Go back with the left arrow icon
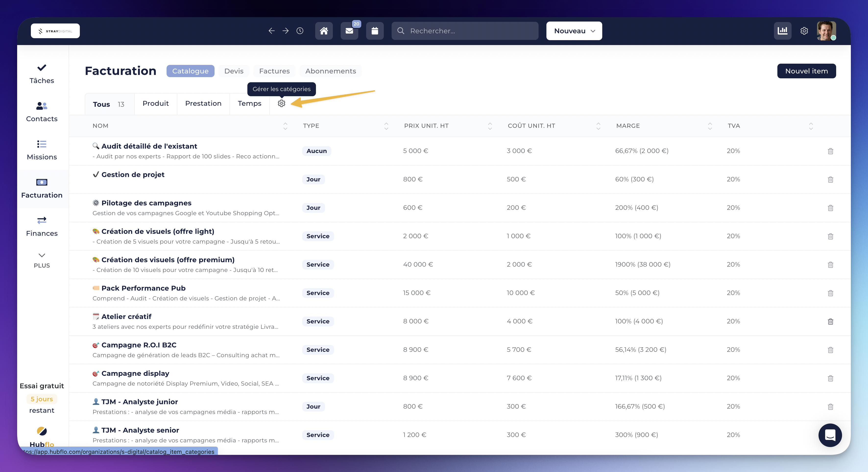 (x=272, y=31)
